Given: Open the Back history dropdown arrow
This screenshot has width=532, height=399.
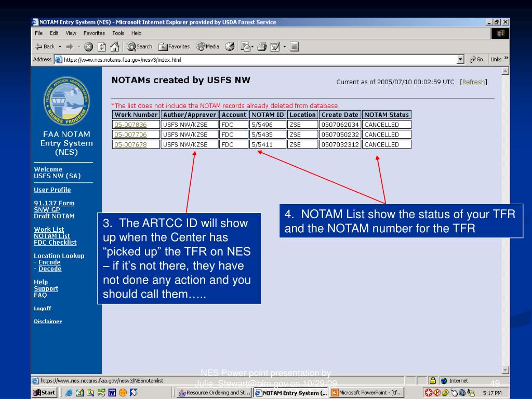Looking at the screenshot, I should (60, 46).
